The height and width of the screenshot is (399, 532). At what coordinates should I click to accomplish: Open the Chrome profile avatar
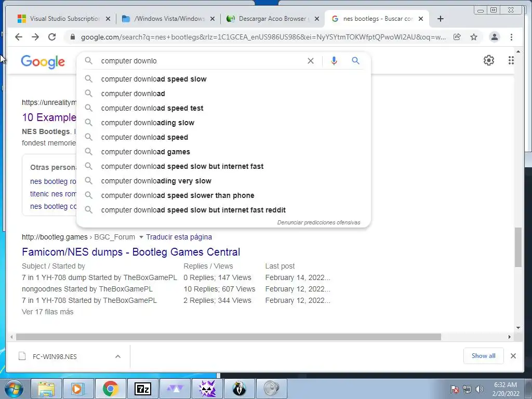(x=495, y=37)
